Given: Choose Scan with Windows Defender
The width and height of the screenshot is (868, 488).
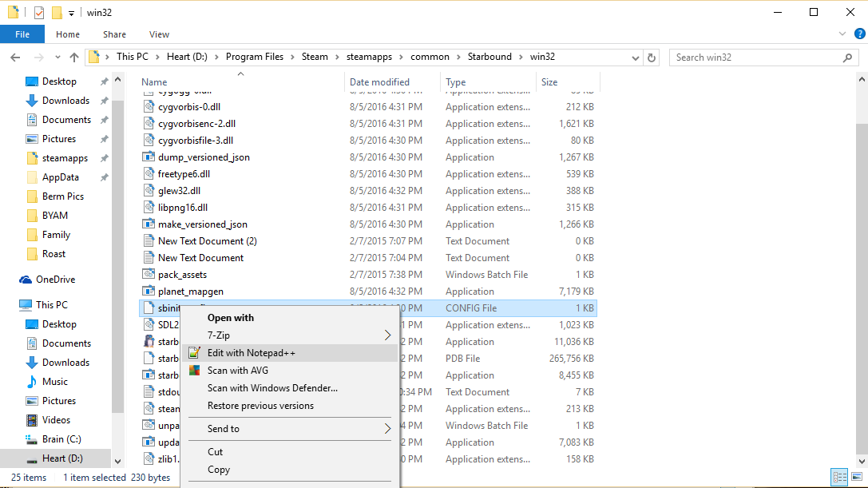Looking at the screenshot, I should click(x=290, y=388).
